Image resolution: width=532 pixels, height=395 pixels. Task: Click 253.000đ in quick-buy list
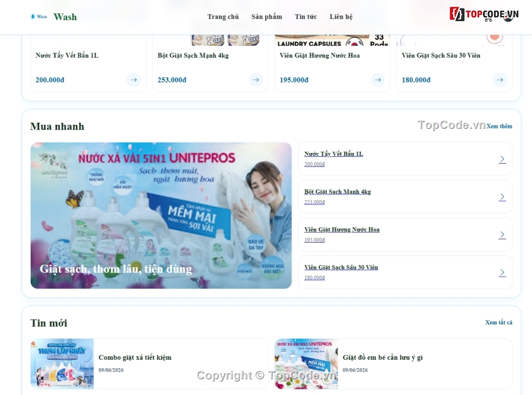315,202
